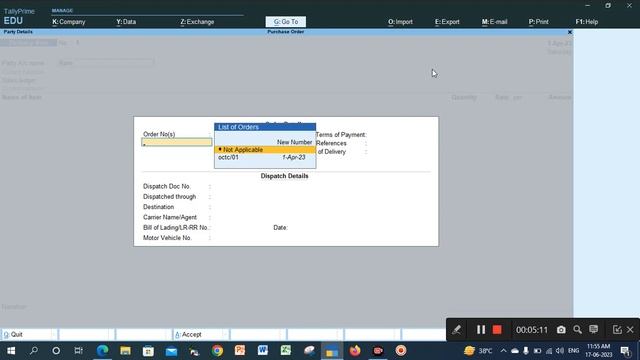Open the P: Print menu

(x=538, y=22)
